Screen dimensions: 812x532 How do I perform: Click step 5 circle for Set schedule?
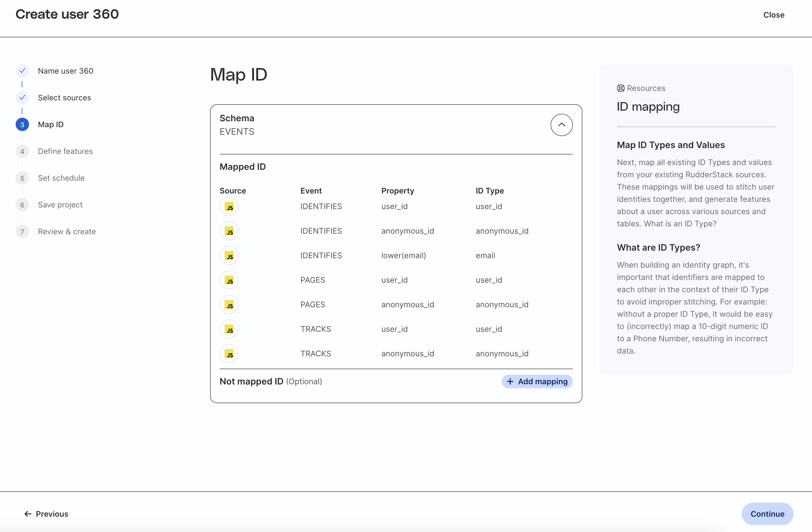point(22,178)
